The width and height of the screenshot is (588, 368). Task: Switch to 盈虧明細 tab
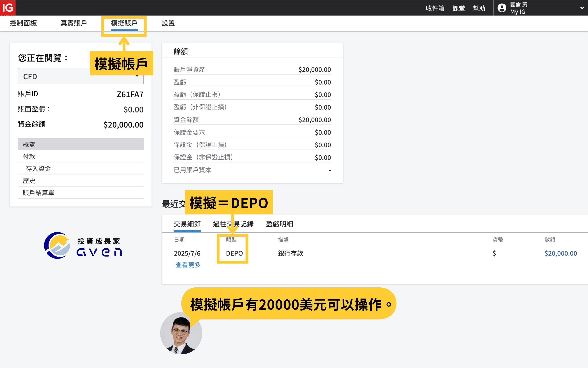[x=279, y=224]
